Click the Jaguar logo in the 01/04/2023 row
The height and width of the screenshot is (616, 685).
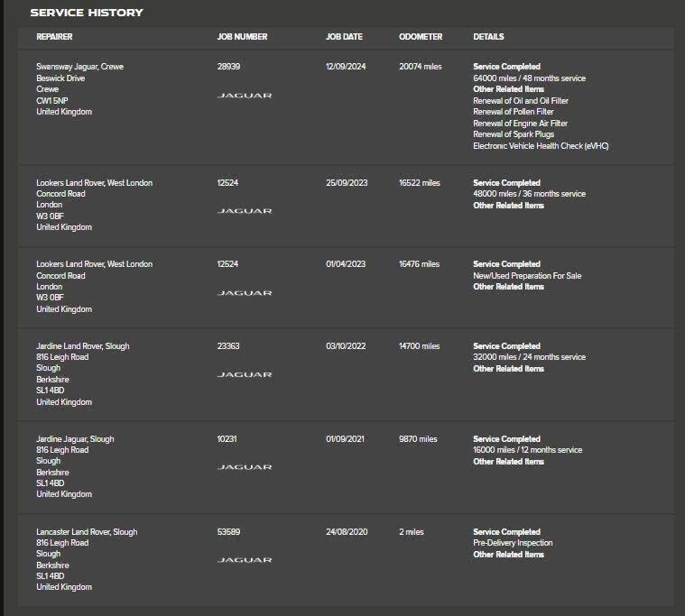coord(244,293)
